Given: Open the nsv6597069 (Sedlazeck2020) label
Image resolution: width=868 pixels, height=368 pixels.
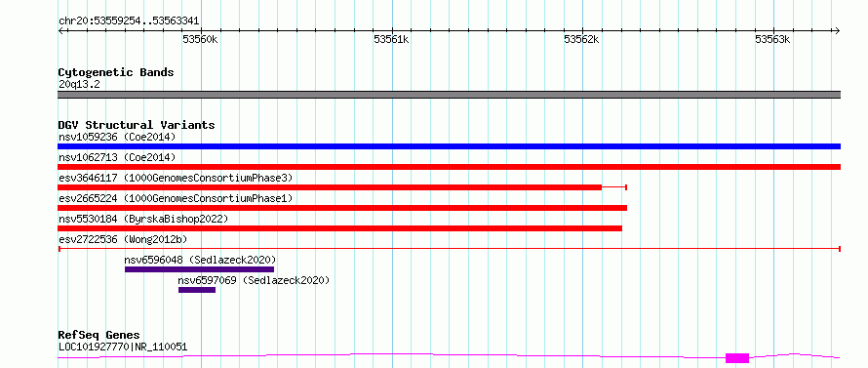Looking at the screenshot, I should 254,280.
